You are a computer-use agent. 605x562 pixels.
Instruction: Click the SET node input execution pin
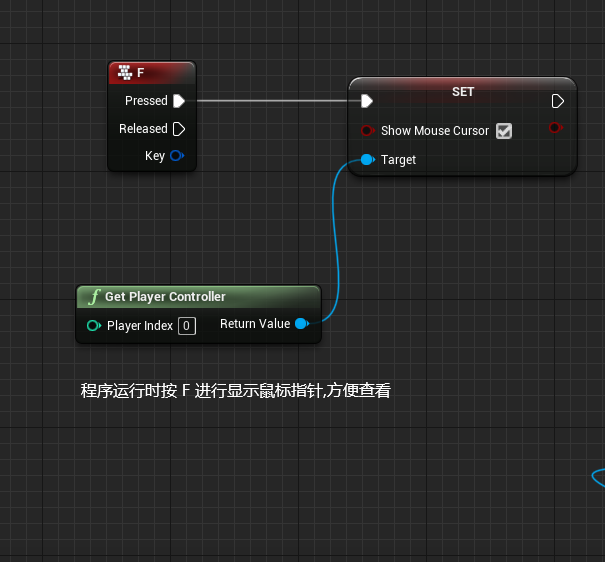367,101
